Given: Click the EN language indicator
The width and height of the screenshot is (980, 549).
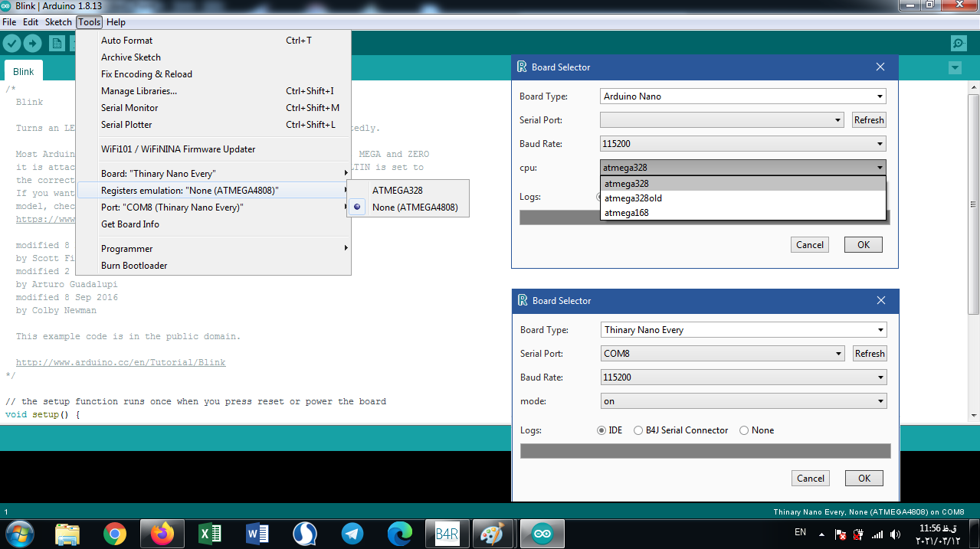Looking at the screenshot, I should (800, 531).
